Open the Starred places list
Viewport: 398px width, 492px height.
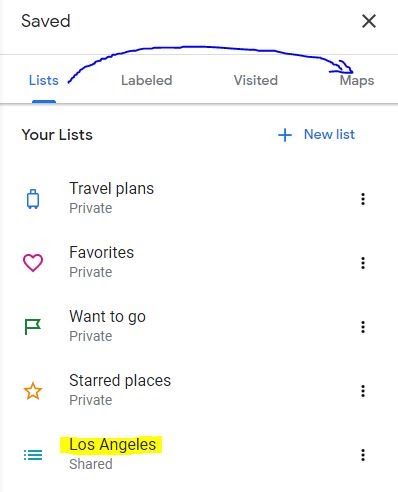[120, 380]
